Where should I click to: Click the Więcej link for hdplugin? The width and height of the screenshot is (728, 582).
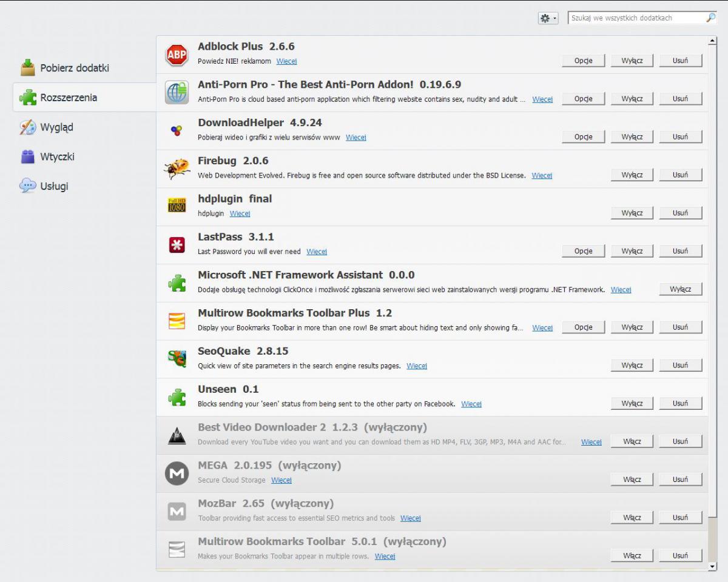point(240,213)
